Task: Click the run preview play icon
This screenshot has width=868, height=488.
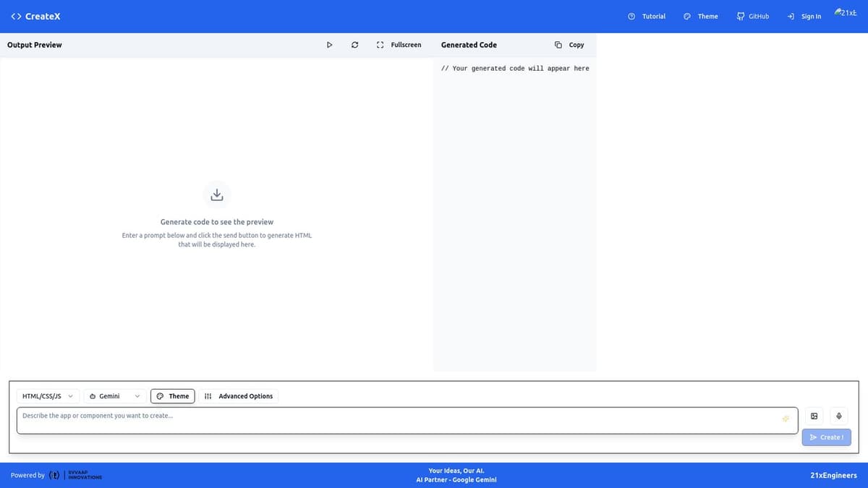Action: [329, 45]
